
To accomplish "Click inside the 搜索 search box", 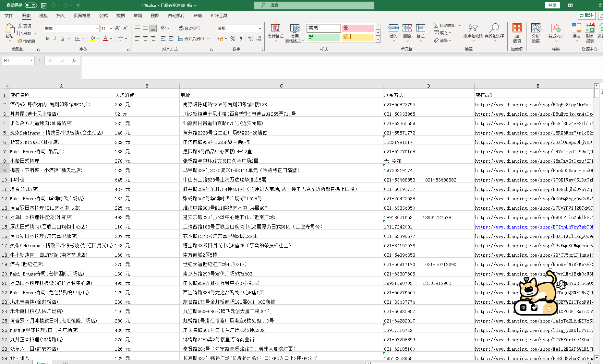I will tap(314, 5).
